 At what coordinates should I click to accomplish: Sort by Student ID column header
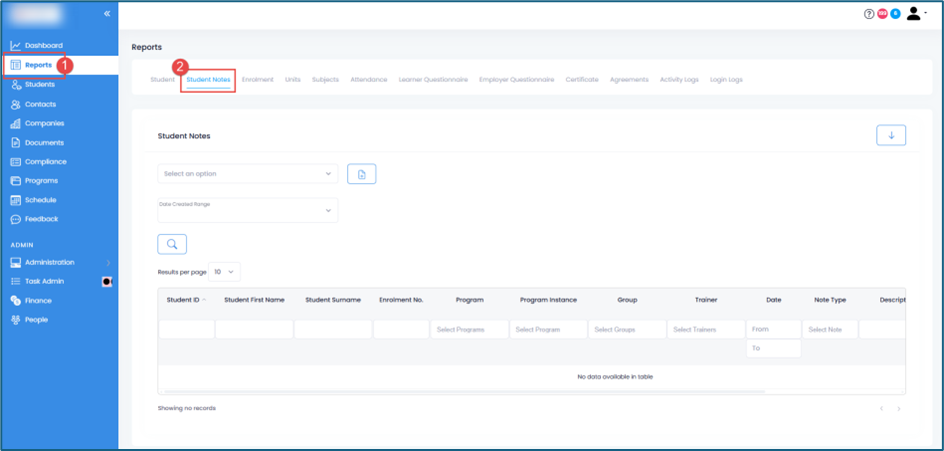click(x=186, y=300)
